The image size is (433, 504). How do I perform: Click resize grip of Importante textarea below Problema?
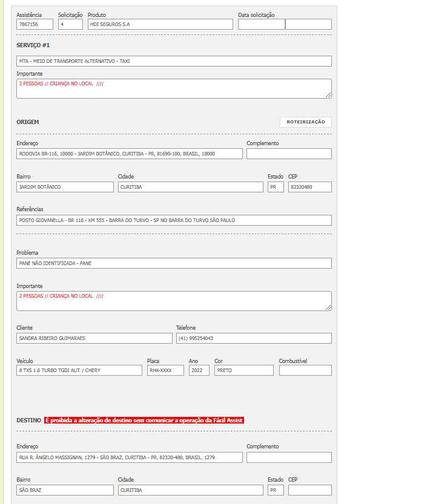[x=328, y=307]
